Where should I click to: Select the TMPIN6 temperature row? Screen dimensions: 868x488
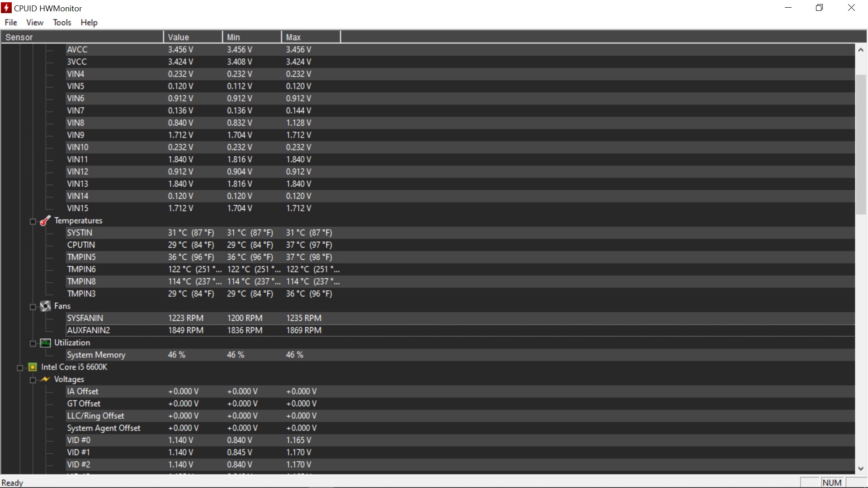click(x=81, y=269)
